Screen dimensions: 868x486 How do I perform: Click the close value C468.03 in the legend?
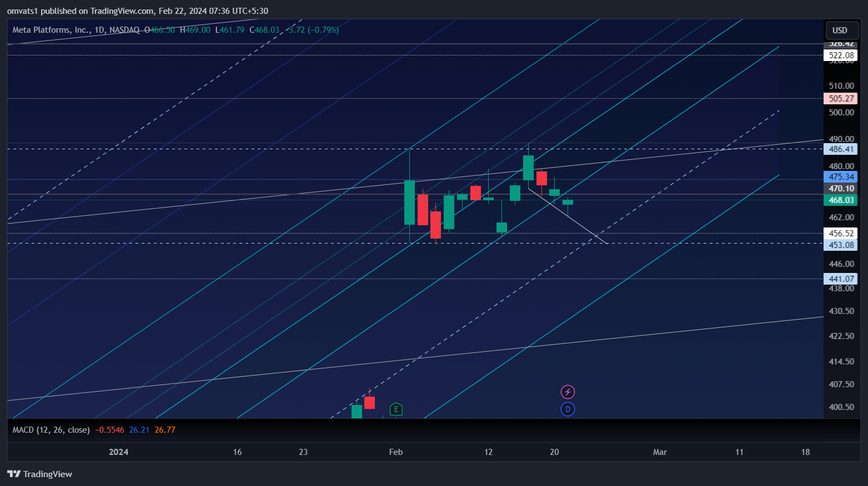[264, 30]
